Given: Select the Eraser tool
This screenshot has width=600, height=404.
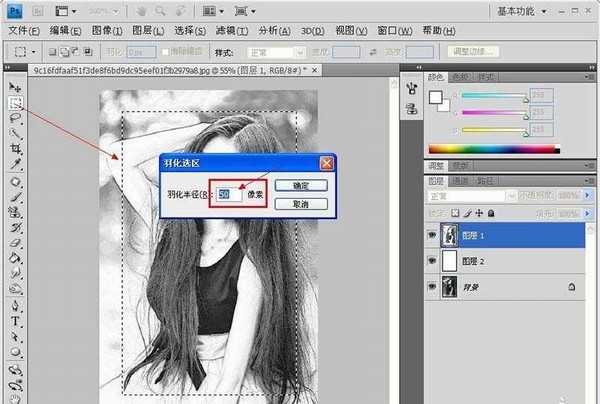Looking at the screenshot, I should [15, 243].
